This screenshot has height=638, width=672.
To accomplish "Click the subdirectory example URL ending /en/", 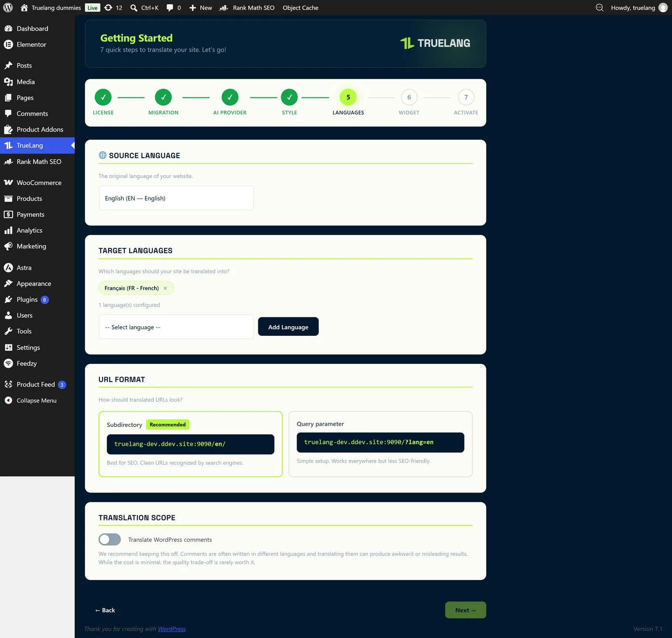I will (x=191, y=444).
